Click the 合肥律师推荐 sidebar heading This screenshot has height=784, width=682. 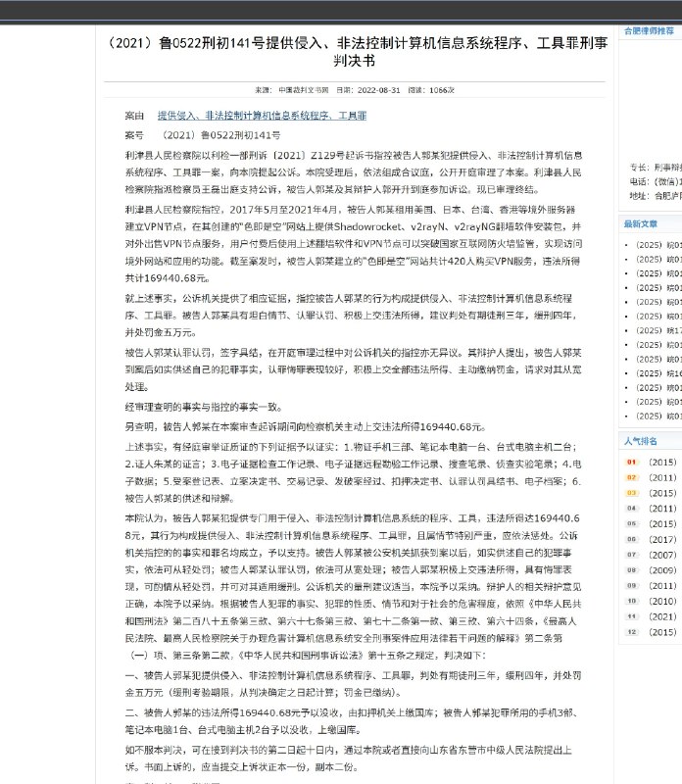(649, 31)
